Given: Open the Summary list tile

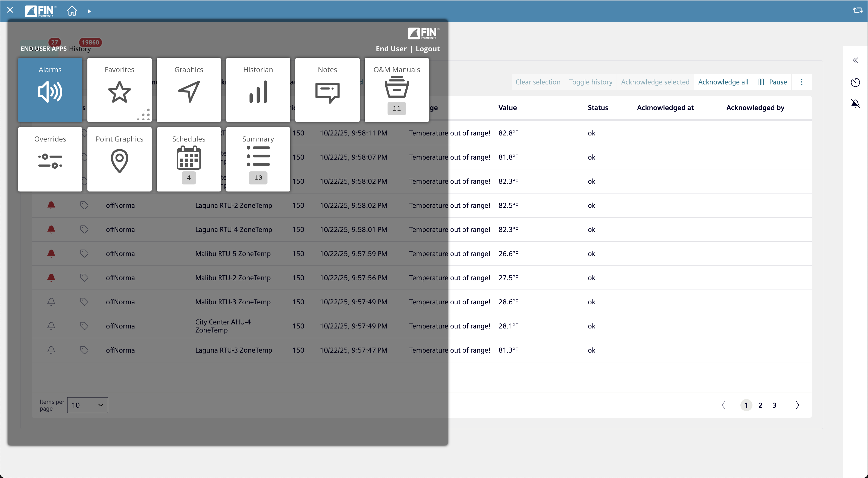Looking at the screenshot, I should pyautogui.click(x=258, y=159).
